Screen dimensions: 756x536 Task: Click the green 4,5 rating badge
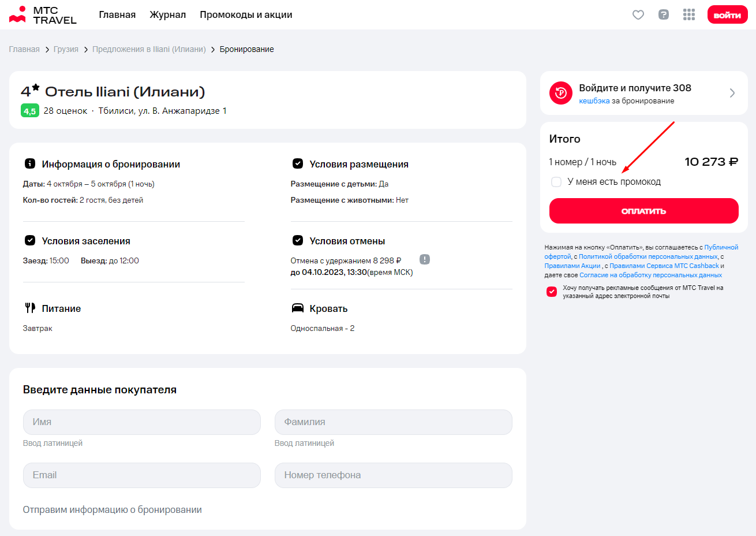pyautogui.click(x=30, y=111)
